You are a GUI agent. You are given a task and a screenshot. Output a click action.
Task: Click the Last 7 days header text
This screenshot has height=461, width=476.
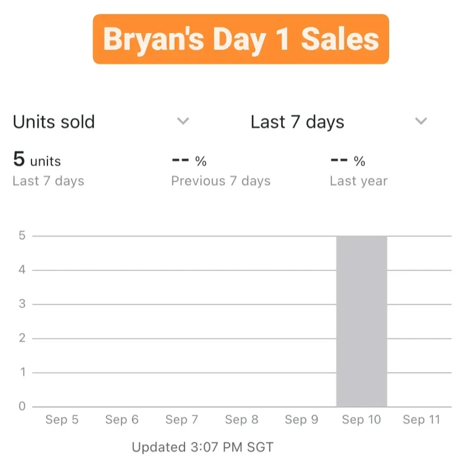pos(297,122)
